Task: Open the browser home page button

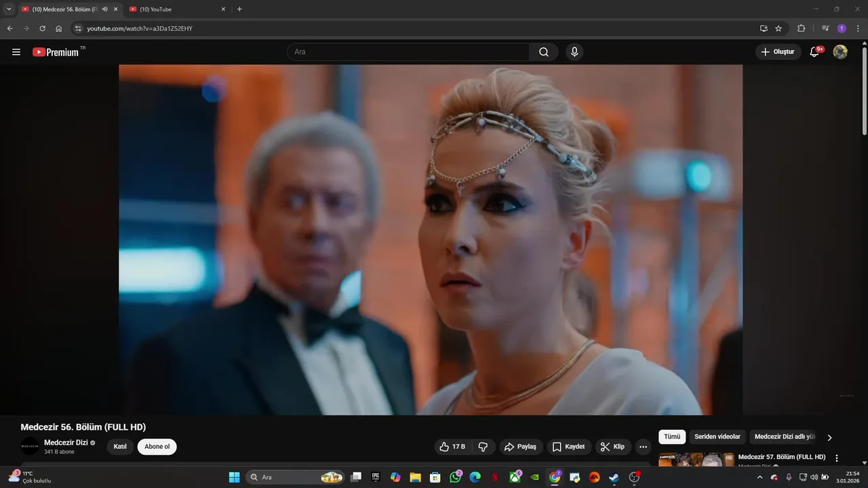Action: [59, 28]
